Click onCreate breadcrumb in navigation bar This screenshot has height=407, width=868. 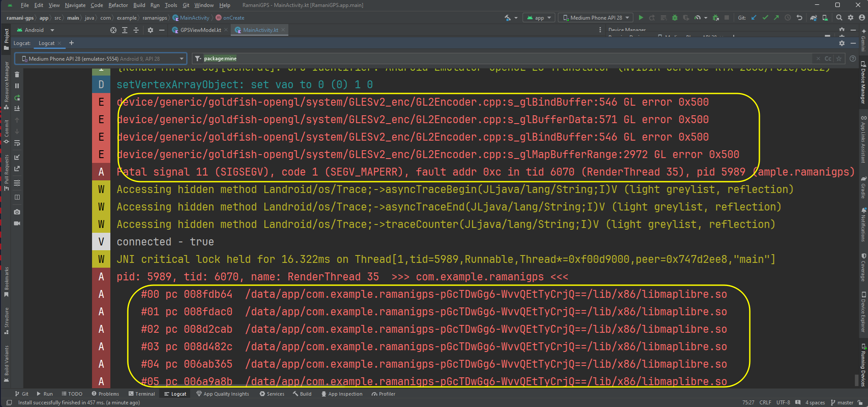pos(230,18)
